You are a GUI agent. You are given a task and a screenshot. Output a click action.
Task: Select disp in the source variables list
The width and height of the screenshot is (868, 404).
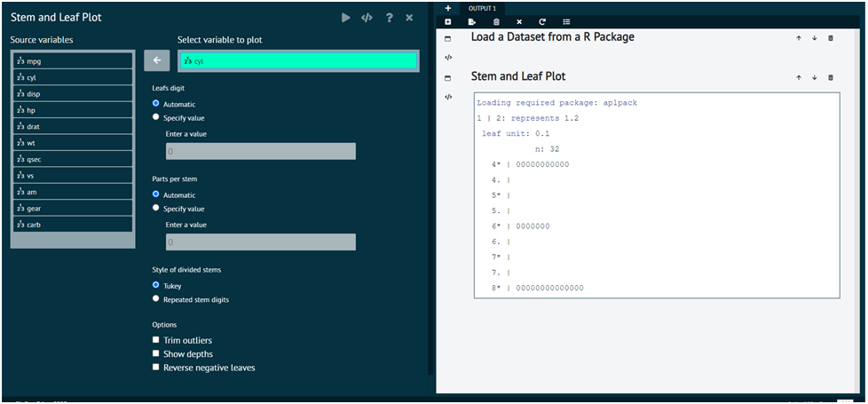pyautogui.click(x=73, y=93)
